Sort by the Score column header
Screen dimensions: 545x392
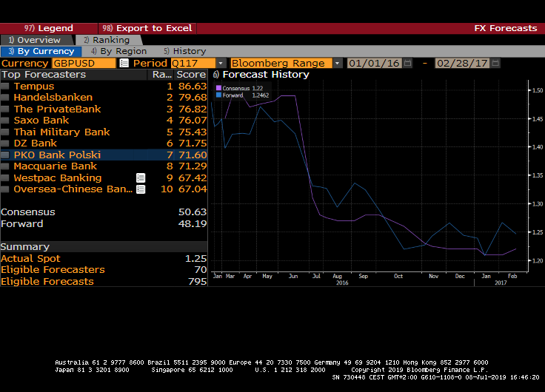(x=191, y=75)
